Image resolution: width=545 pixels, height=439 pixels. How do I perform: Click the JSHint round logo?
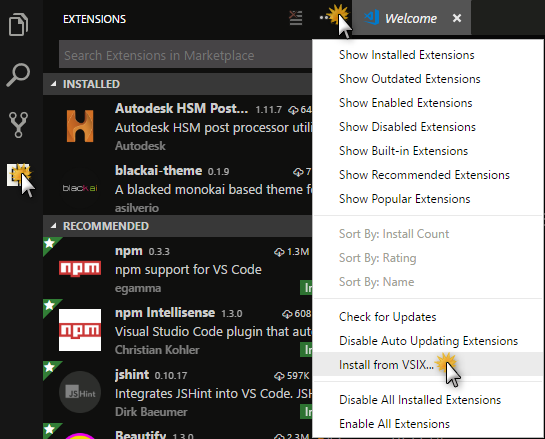(x=80, y=392)
